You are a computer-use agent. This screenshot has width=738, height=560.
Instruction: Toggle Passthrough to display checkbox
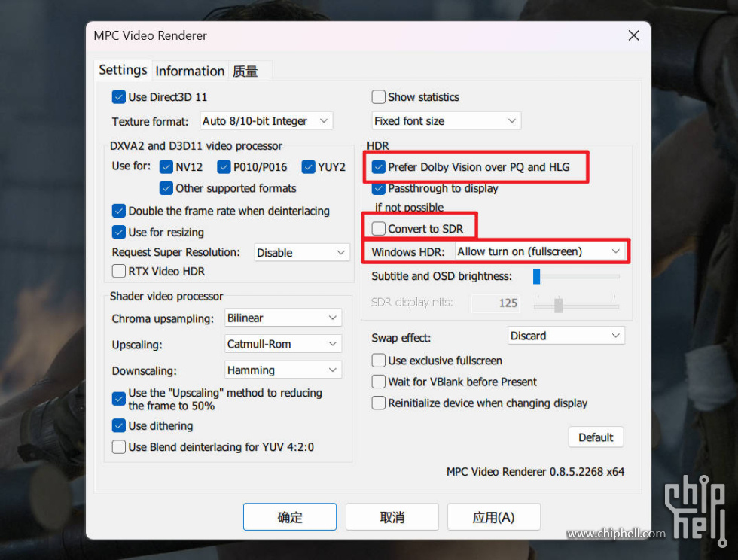[x=378, y=188]
